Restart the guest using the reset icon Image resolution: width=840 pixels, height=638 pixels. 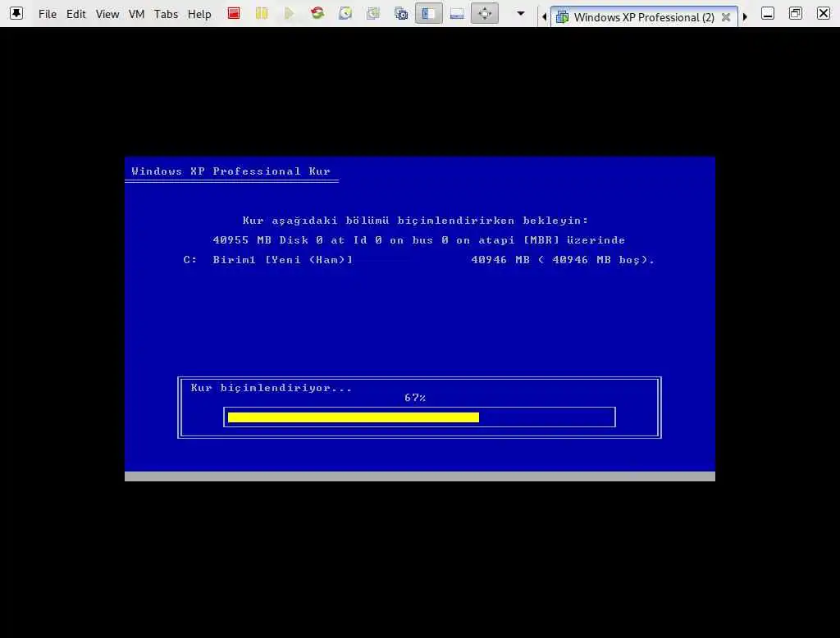point(317,13)
